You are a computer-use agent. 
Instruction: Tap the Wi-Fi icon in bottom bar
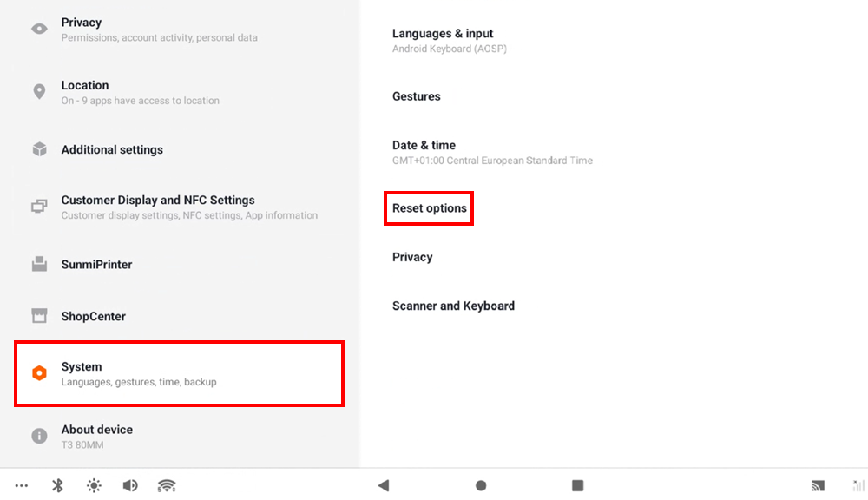click(167, 485)
